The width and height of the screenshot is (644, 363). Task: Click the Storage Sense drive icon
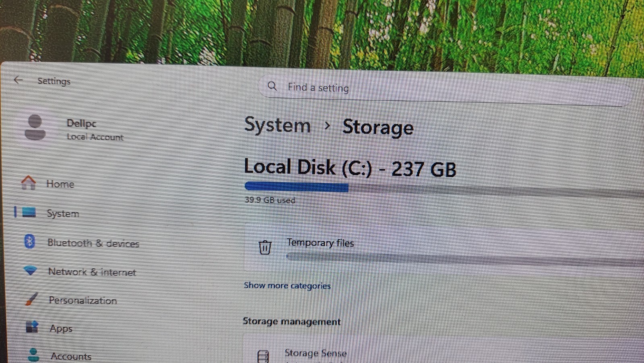[x=263, y=356]
